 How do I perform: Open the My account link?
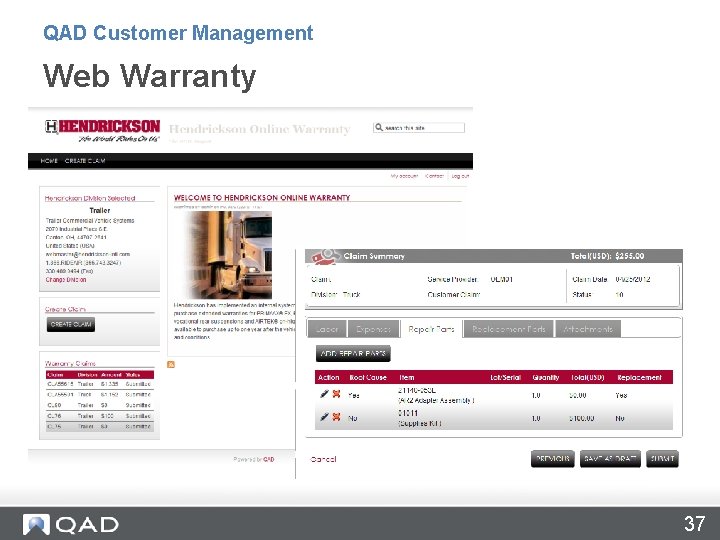405,176
